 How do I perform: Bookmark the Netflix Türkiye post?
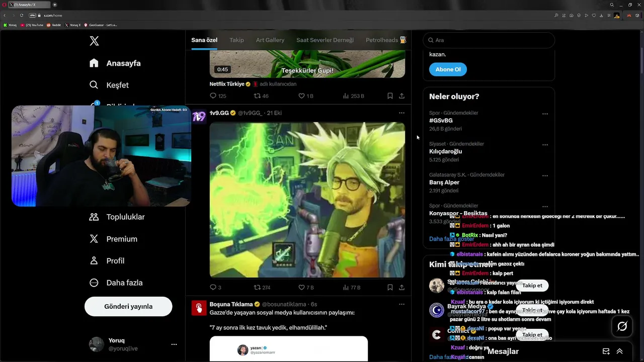pos(390,96)
